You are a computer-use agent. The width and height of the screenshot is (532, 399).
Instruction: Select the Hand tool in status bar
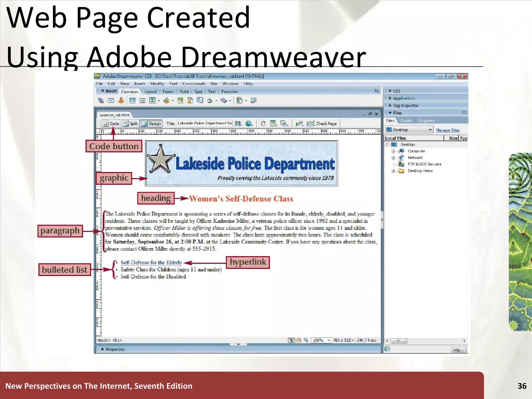pos(299,340)
